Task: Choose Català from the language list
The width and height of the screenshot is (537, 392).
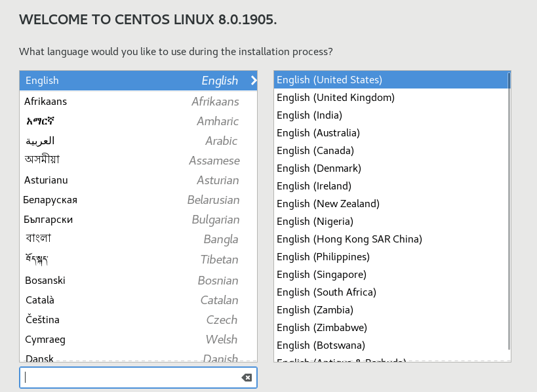Action: pos(131,300)
